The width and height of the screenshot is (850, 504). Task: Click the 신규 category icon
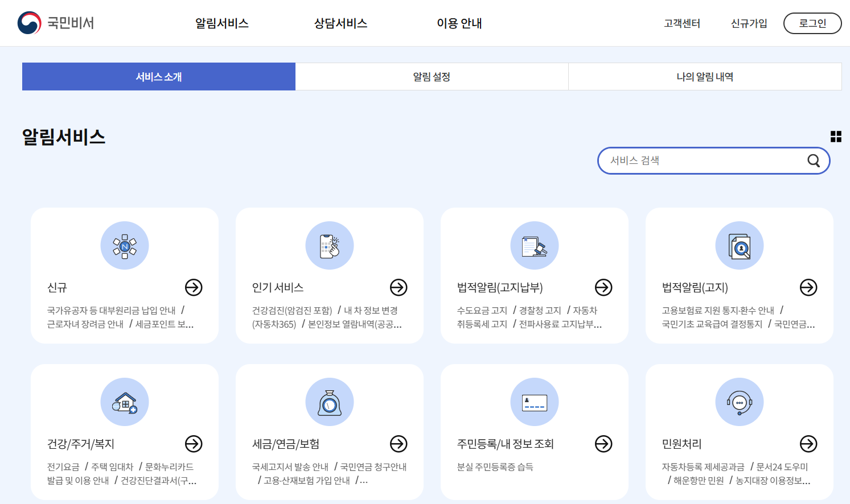pos(124,245)
